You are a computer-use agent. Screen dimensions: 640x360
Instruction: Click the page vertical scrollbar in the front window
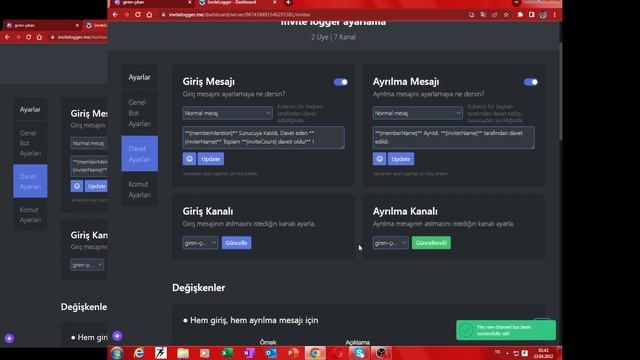click(x=560, y=92)
